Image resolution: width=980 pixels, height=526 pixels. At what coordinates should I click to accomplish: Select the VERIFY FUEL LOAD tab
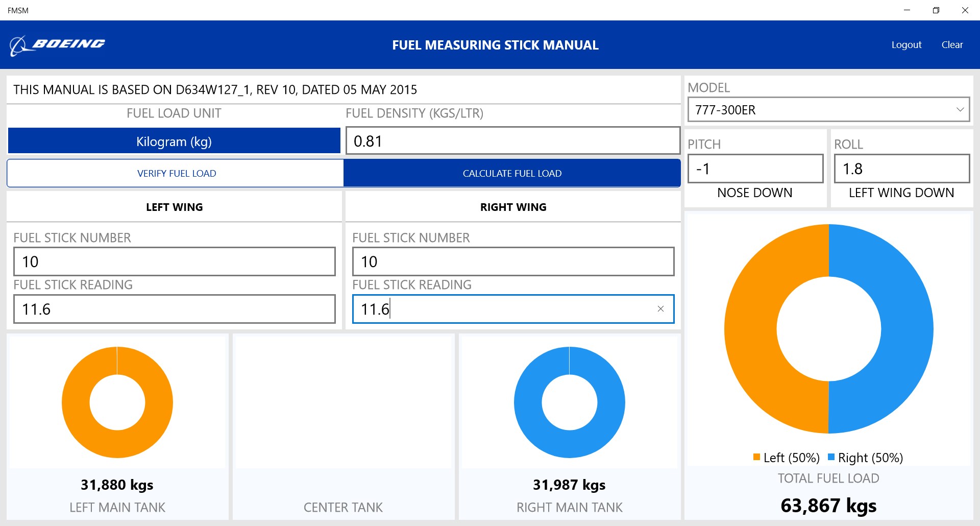click(176, 174)
